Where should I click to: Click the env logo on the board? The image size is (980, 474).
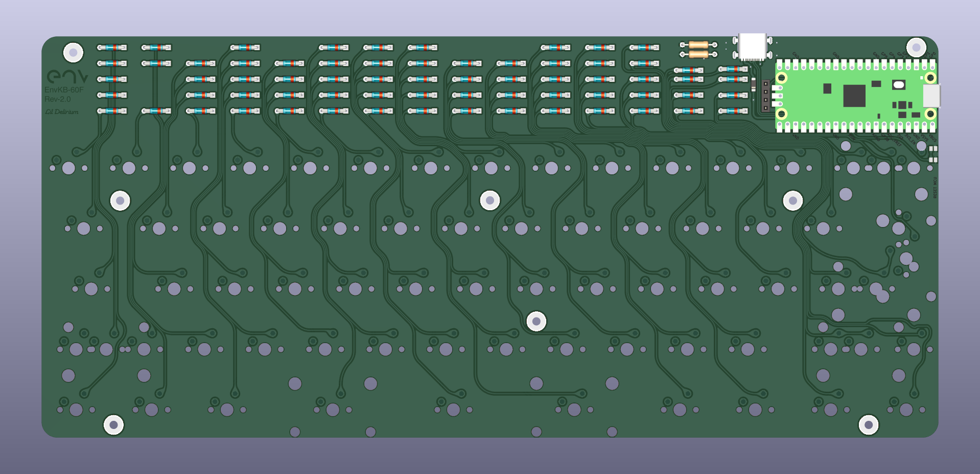(x=67, y=77)
